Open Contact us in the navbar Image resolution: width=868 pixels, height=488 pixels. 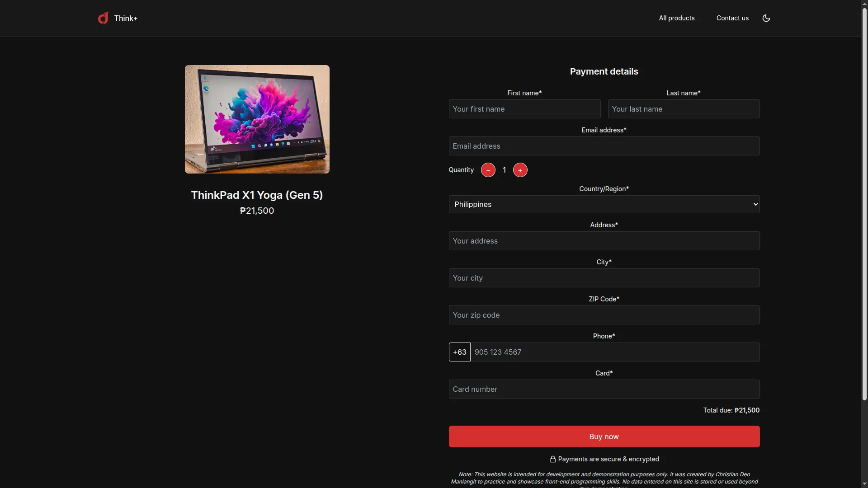point(732,18)
